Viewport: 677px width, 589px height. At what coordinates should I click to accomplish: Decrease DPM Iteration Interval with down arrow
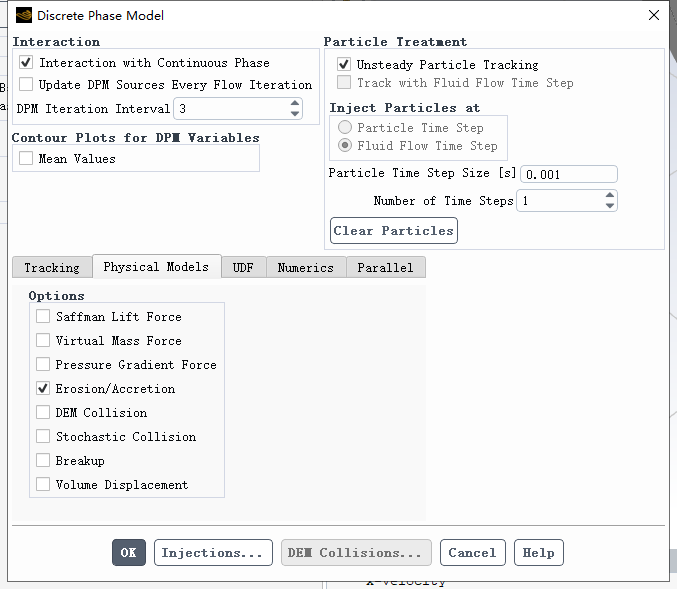point(294,114)
